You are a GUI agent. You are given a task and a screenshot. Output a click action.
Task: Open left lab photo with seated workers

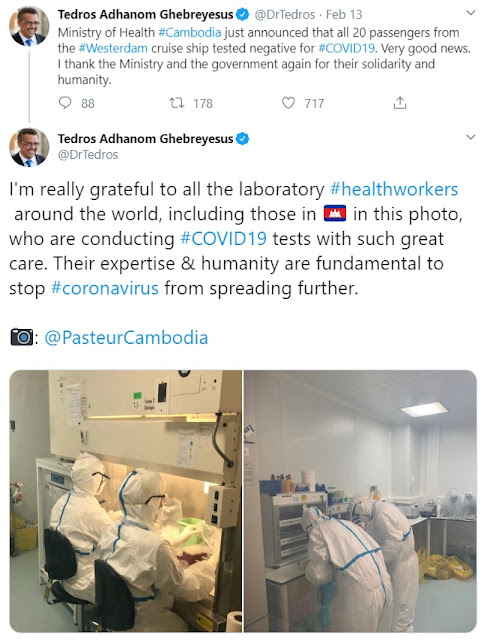(126, 501)
